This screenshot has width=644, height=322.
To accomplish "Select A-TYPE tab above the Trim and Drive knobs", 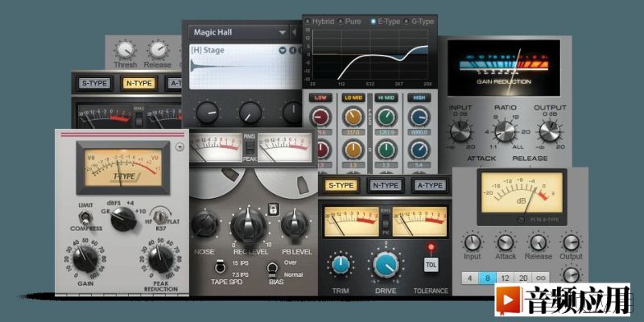I will (x=430, y=186).
